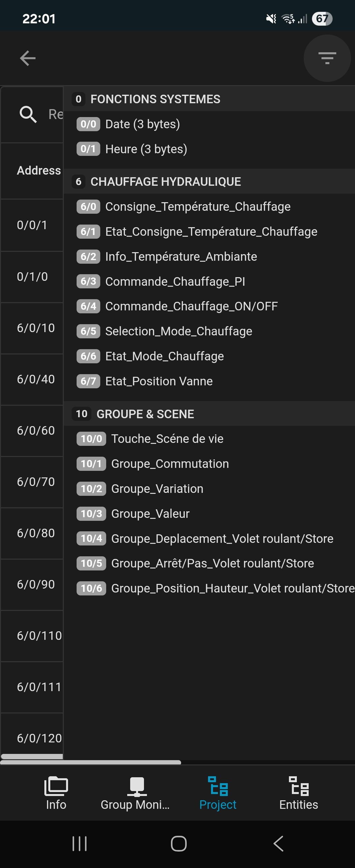
Task: Click address row 6/0/60
Action: (x=35, y=431)
